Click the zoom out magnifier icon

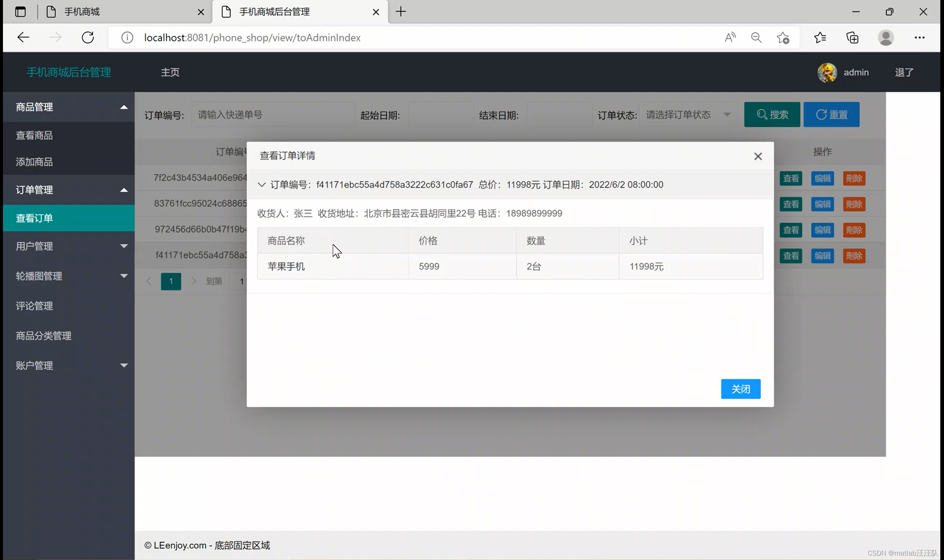756,37
